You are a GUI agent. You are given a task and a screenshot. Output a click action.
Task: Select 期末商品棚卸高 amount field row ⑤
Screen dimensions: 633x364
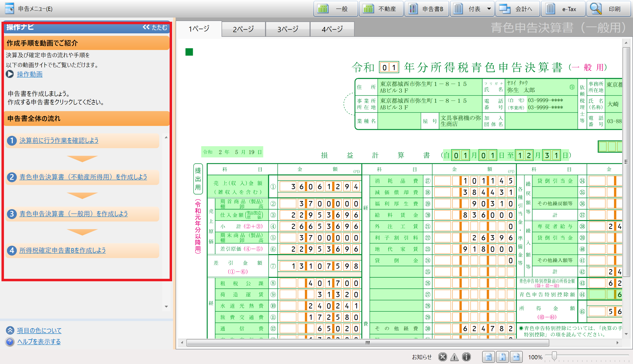(320, 238)
